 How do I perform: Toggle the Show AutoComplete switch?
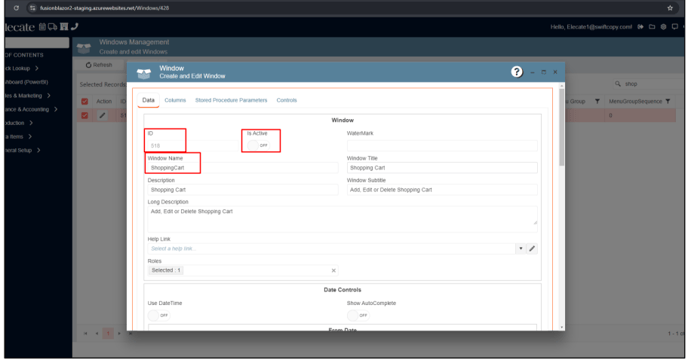pos(358,315)
